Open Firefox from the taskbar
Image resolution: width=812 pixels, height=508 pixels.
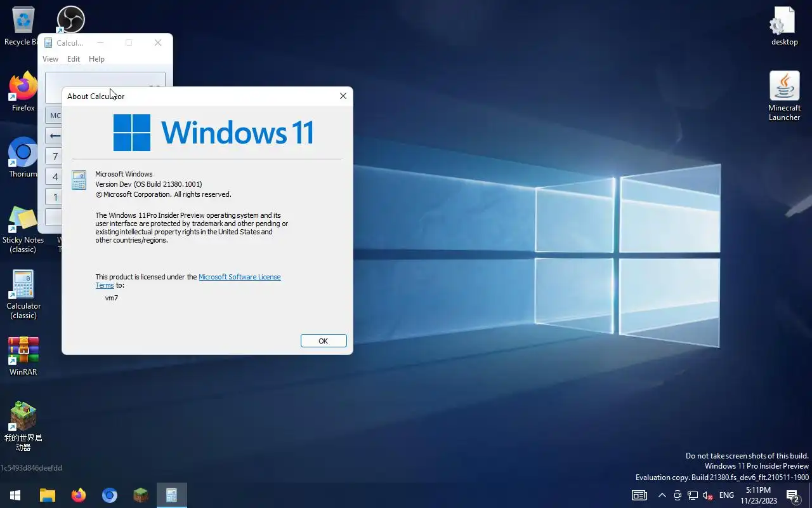point(79,495)
